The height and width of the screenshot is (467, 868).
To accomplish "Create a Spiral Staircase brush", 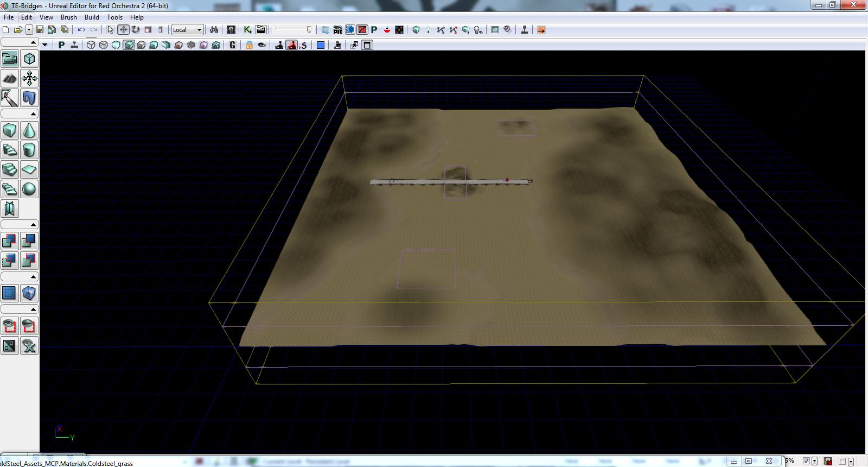I will tap(10, 189).
